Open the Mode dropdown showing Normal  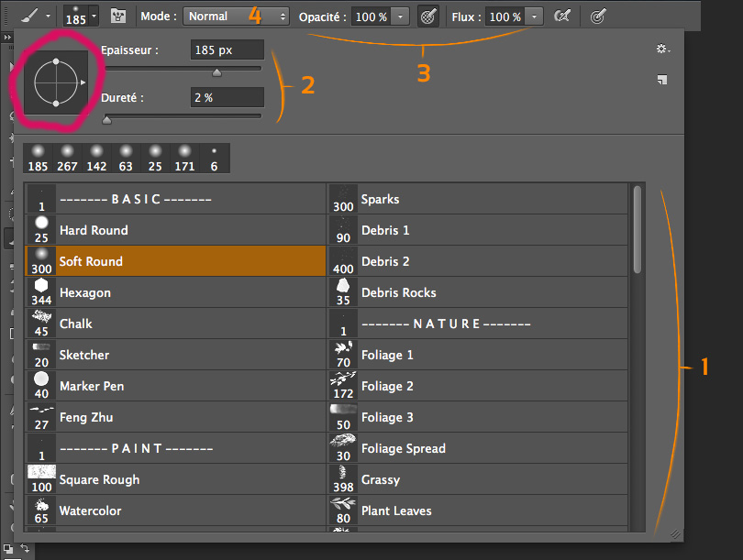[x=234, y=16]
